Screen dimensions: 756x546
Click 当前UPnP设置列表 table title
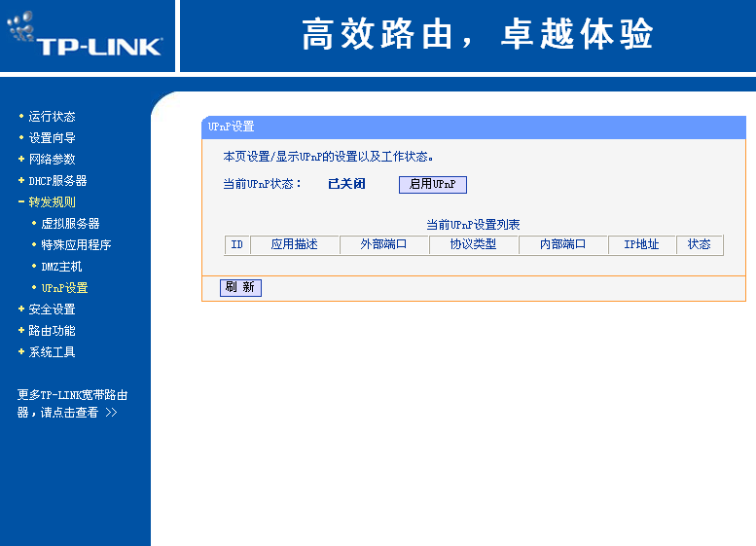[473, 225]
